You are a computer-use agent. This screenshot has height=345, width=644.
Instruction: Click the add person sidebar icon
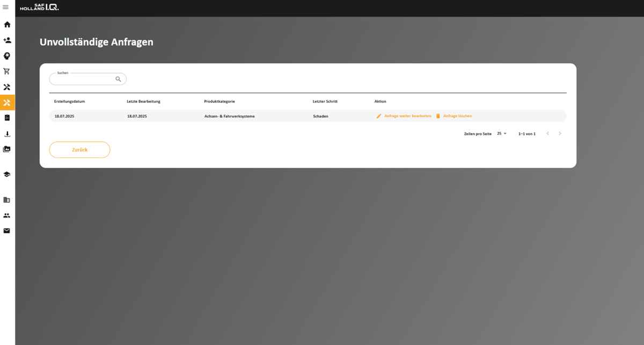click(7, 40)
